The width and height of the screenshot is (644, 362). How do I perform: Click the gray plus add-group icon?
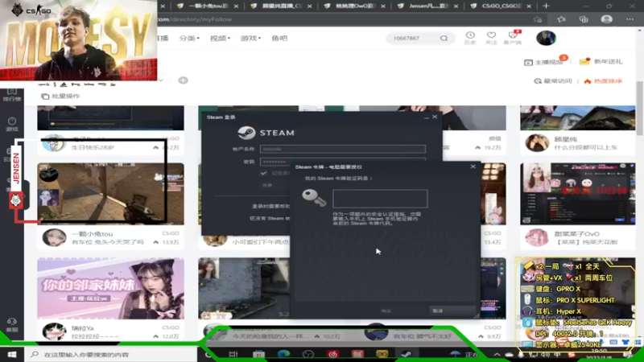tap(184, 80)
